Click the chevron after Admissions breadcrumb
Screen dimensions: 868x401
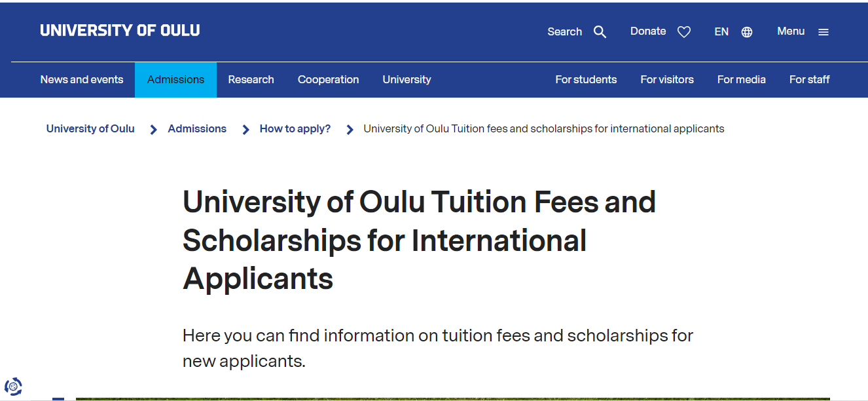(x=246, y=130)
